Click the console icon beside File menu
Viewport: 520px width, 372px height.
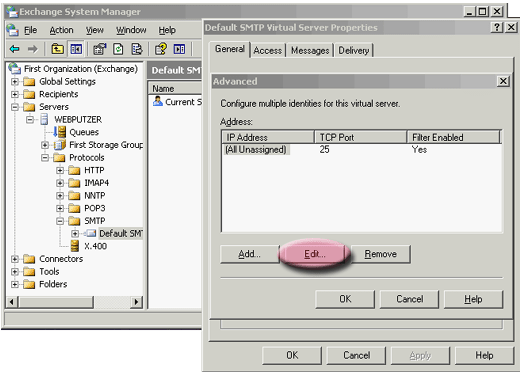coord(12,30)
